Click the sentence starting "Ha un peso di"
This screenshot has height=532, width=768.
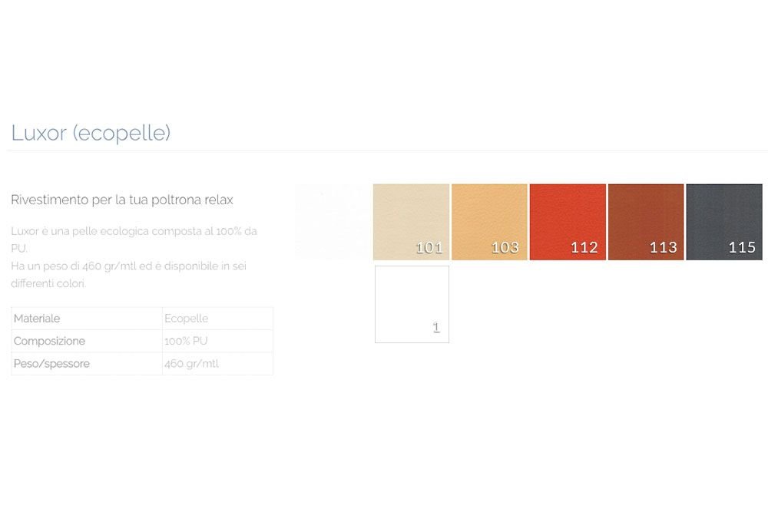[x=128, y=266]
